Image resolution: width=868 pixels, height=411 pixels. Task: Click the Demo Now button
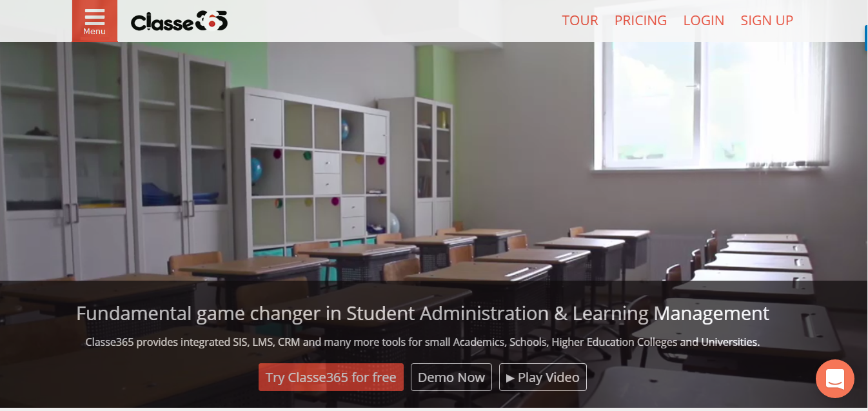coord(451,377)
